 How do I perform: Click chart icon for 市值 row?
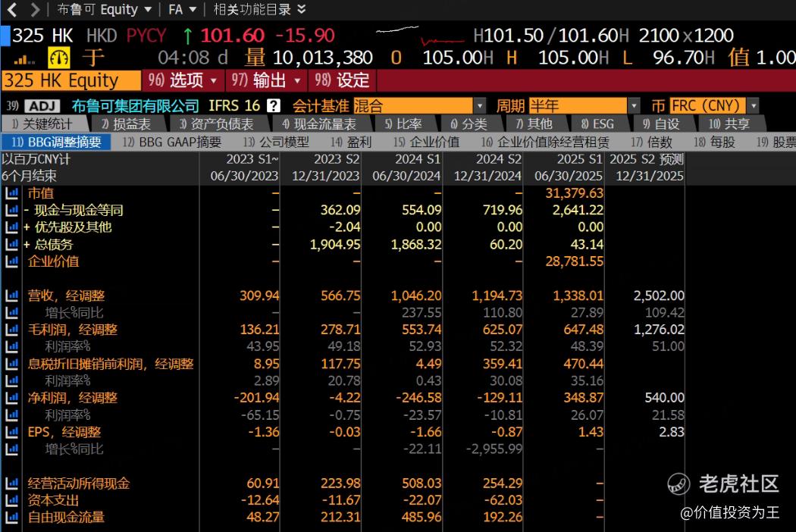tap(11, 193)
